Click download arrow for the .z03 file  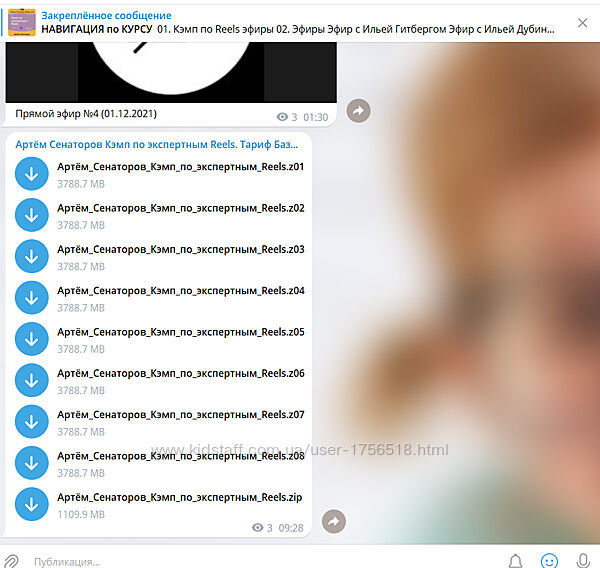coord(32,256)
